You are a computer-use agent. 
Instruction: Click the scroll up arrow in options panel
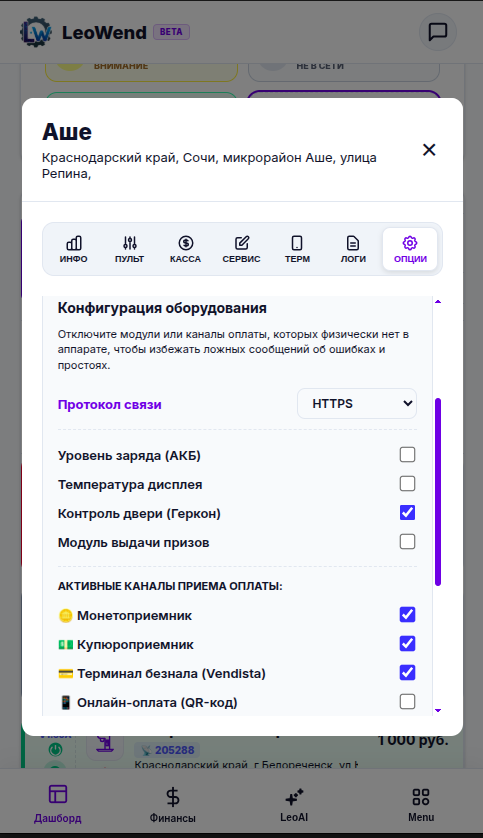tap(438, 302)
